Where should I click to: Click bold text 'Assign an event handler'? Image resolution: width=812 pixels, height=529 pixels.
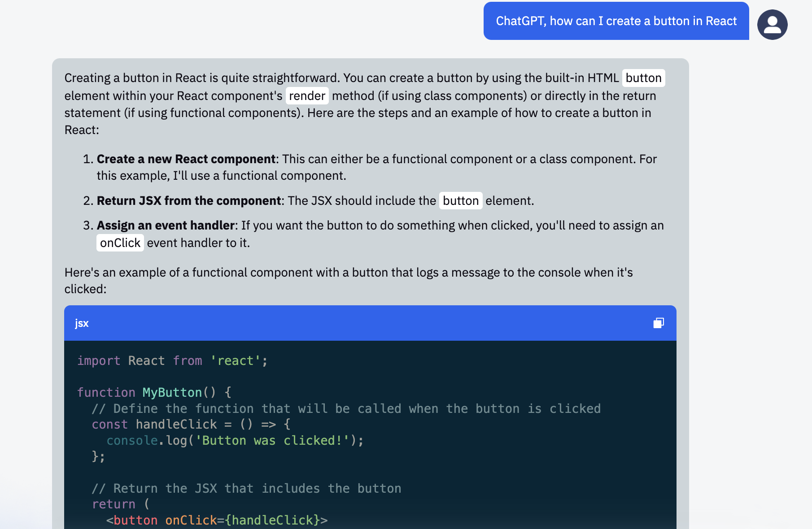(x=166, y=225)
